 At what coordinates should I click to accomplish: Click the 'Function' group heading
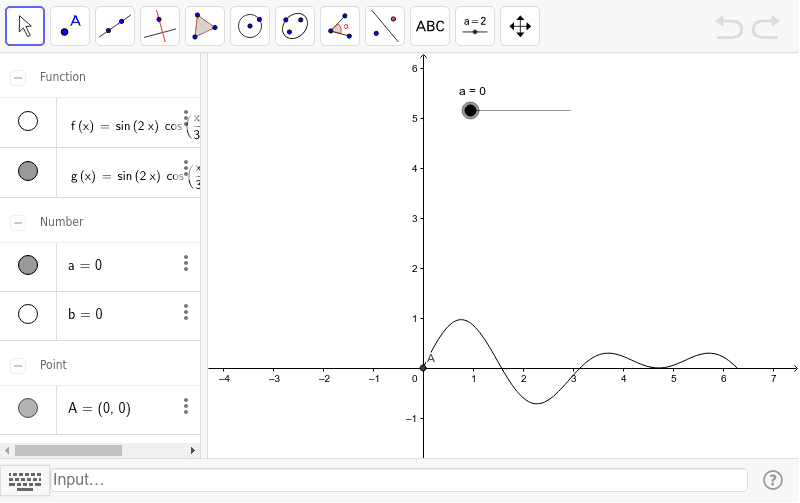(63, 77)
